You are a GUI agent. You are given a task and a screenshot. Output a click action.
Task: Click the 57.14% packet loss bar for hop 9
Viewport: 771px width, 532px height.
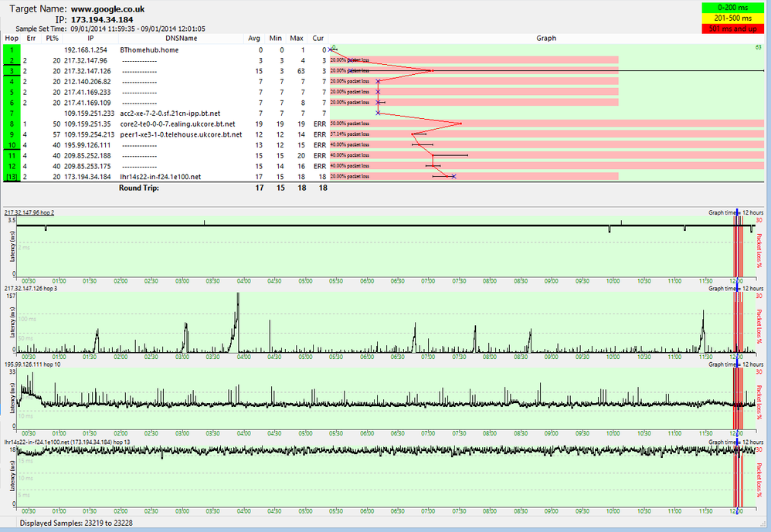[546, 134]
